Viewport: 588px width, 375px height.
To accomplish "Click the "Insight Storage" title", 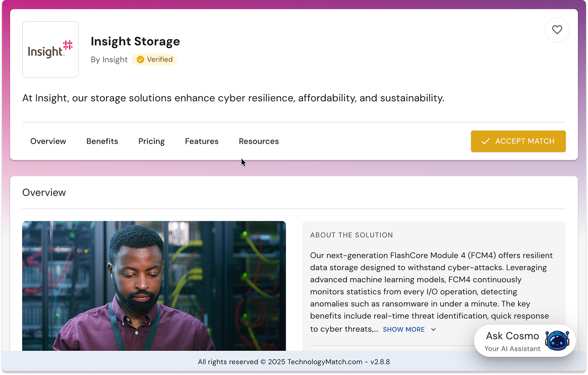I will pos(135,41).
